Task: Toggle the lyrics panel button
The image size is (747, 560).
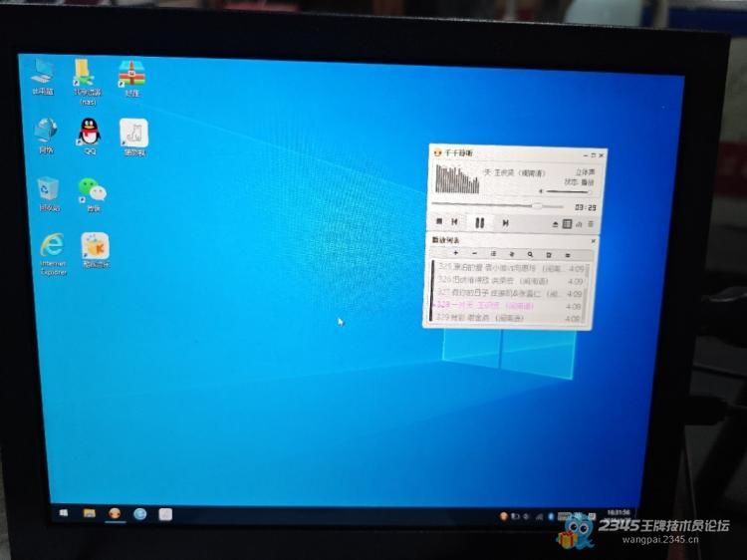Action: [x=589, y=224]
